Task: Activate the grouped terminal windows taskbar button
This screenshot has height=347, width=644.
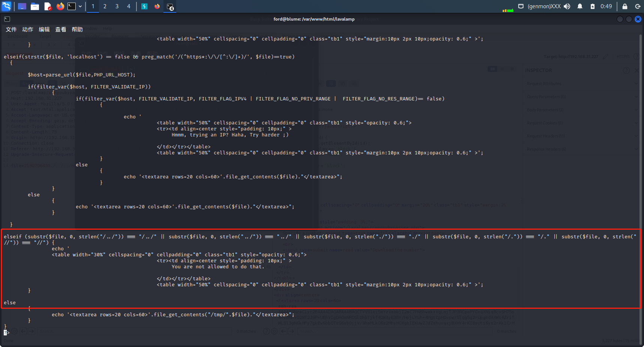Action: pos(170,6)
